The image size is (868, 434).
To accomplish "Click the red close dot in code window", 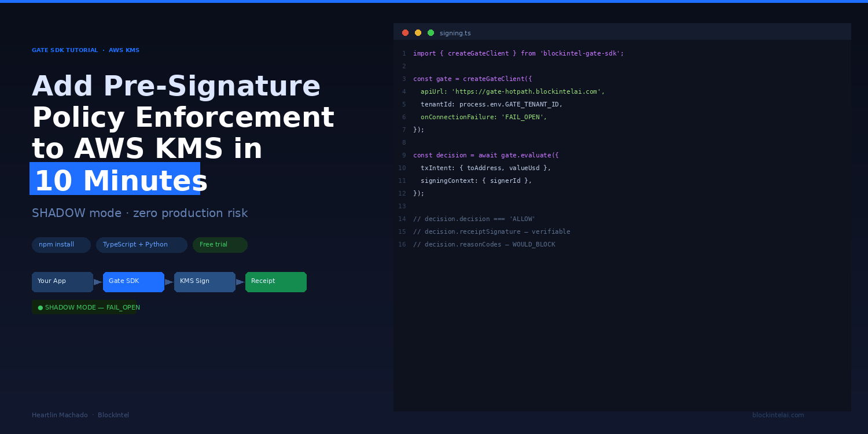I will [405, 33].
